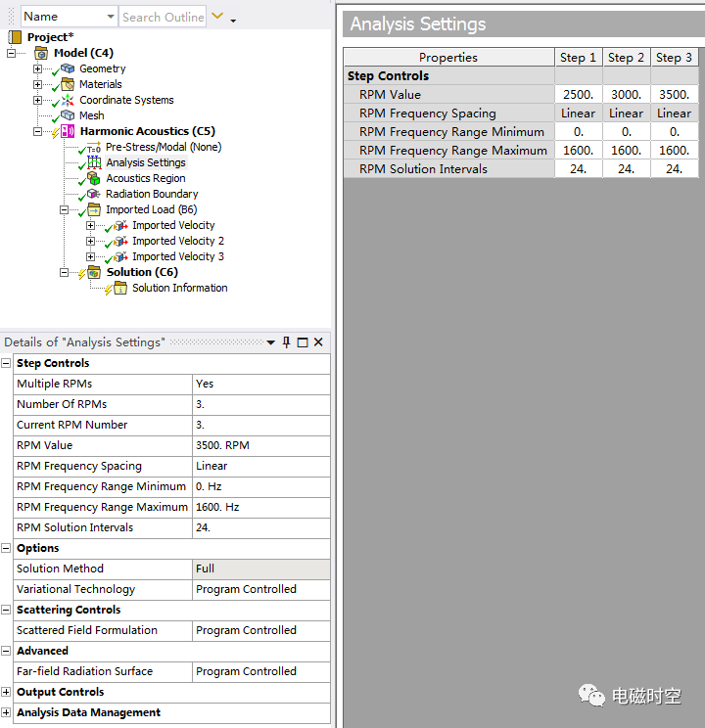Click the Solution Method Full field

(261, 569)
